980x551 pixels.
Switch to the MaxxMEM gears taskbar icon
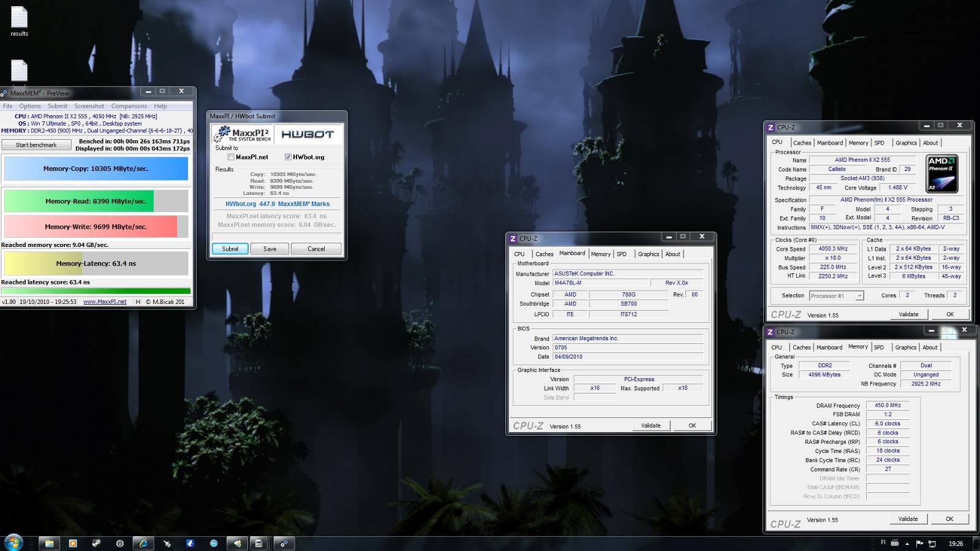tap(284, 543)
